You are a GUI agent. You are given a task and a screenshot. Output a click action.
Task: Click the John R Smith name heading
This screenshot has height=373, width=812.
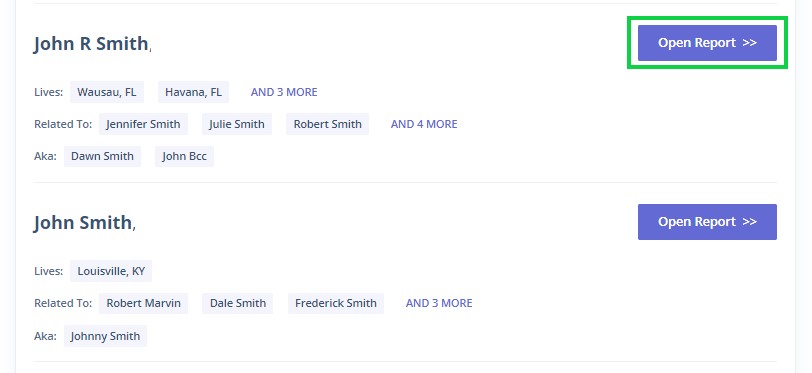[91, 44]
